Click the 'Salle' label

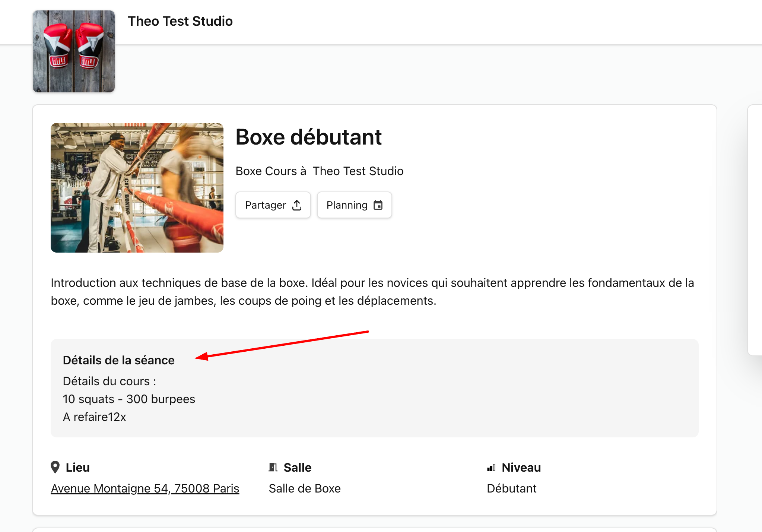pos(298,467)
